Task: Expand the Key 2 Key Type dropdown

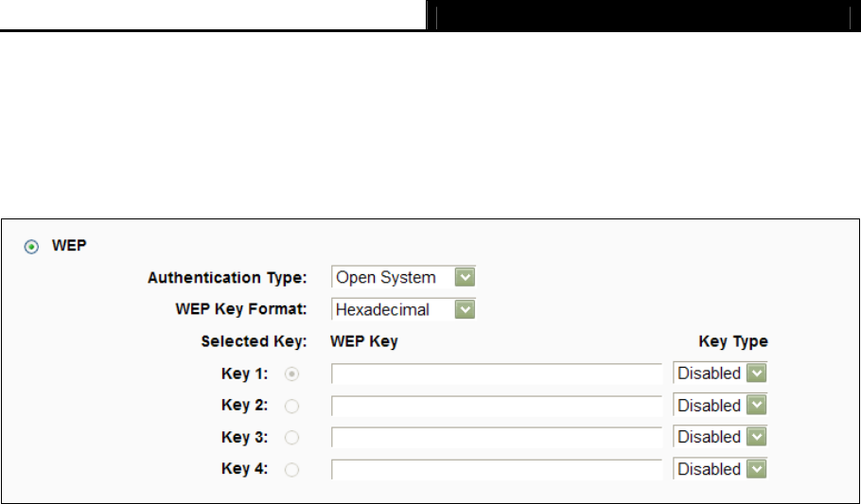Action: (720, 406)
